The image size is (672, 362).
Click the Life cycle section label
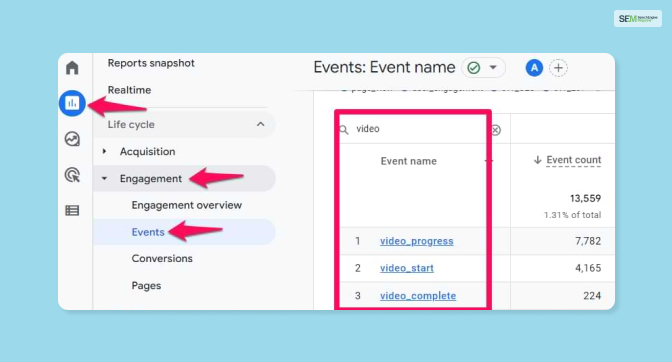[x=131, y=125]
